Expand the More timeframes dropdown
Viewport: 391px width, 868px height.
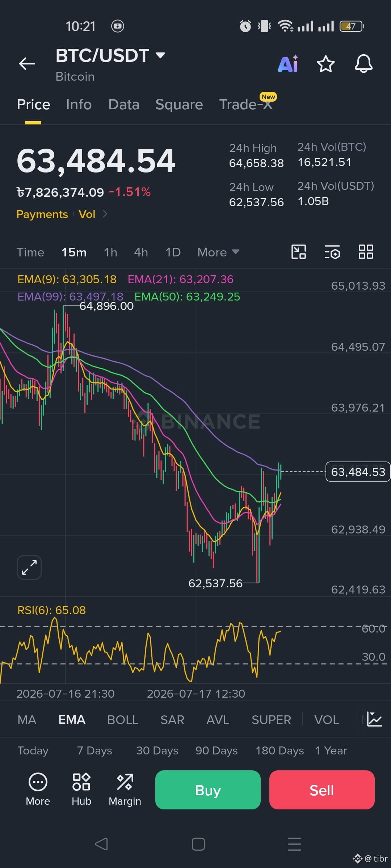[x=218, y=252]
